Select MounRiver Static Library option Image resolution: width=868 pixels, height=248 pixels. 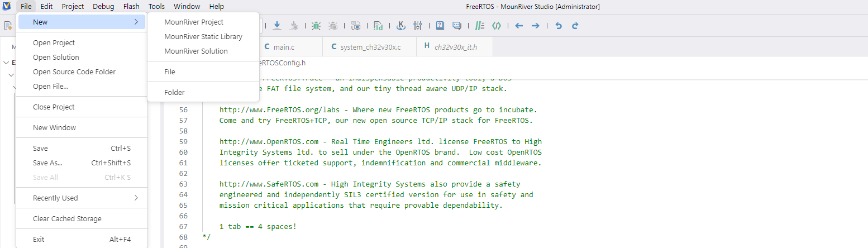click(x=203, y=36)
